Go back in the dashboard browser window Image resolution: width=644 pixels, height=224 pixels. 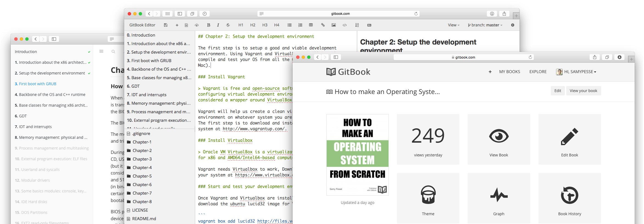(x=318, y=57)
